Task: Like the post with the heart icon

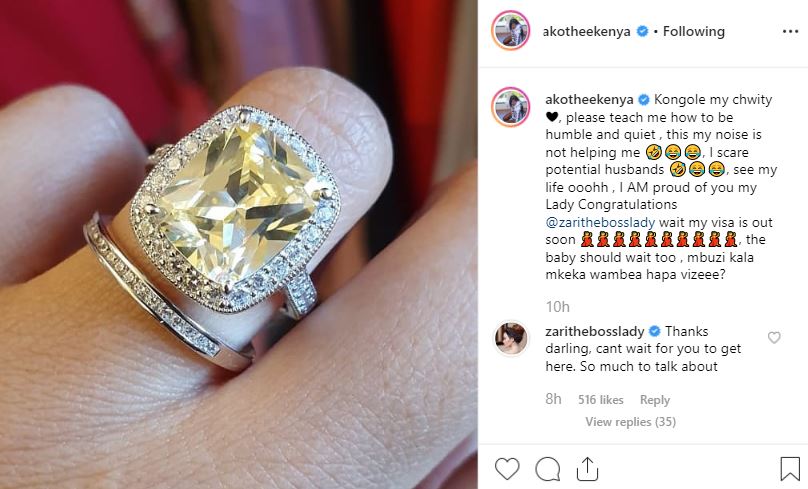Action: click(507, 469)
